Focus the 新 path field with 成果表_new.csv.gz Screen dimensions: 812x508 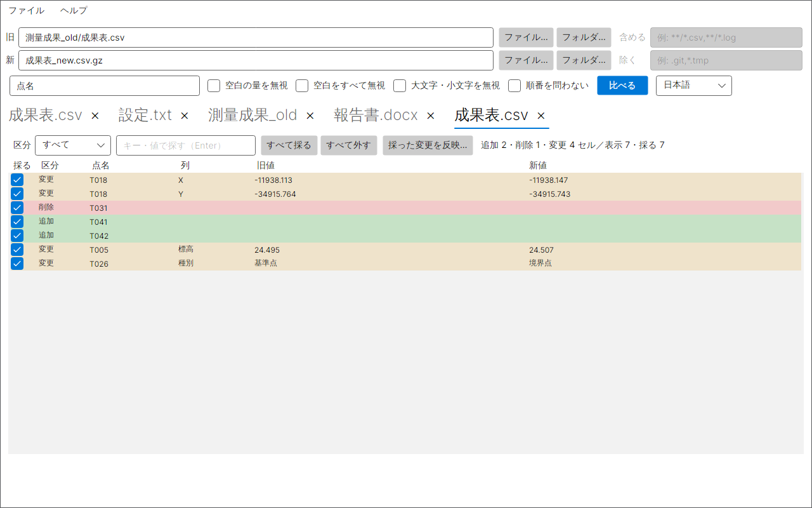(256, 60)
